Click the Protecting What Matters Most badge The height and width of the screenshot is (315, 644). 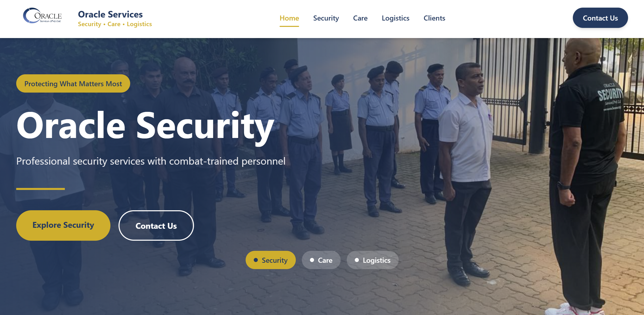click(73, 83)
